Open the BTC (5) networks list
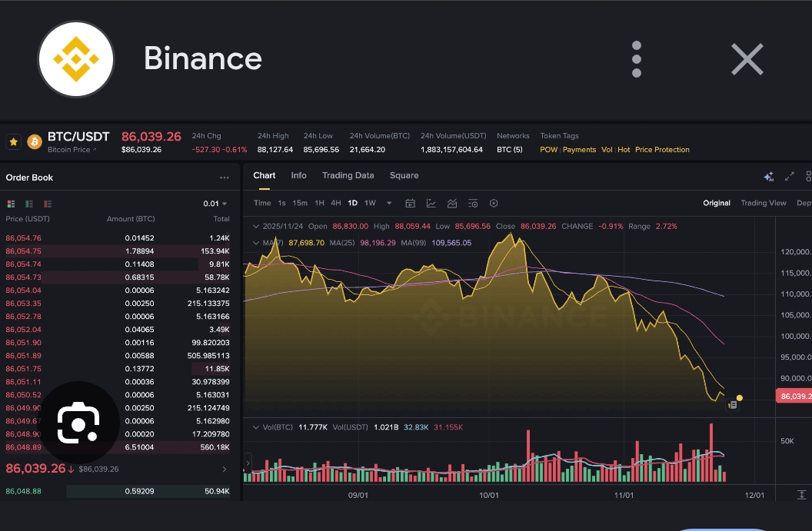 pyautogui.click(x=510, y=150)
